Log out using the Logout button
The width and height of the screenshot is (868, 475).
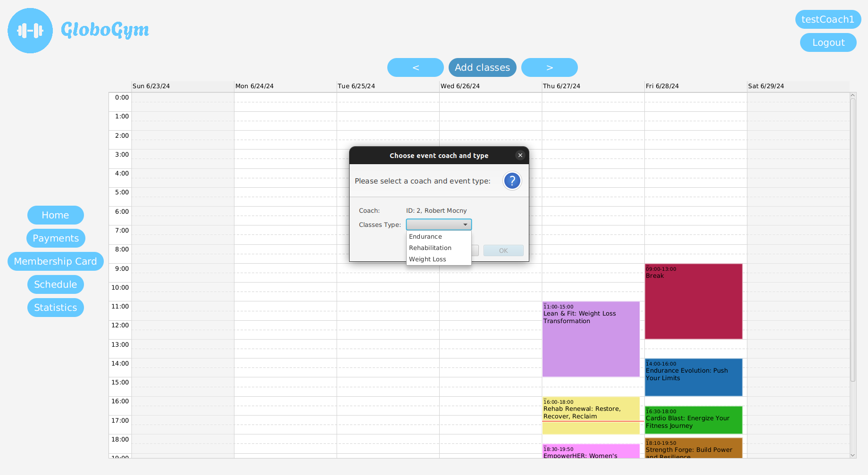(828, 42)
